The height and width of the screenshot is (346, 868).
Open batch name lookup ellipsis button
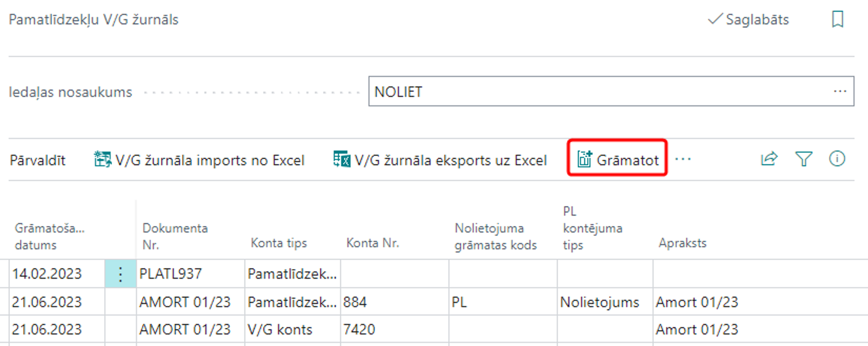(x=840, y=91)
